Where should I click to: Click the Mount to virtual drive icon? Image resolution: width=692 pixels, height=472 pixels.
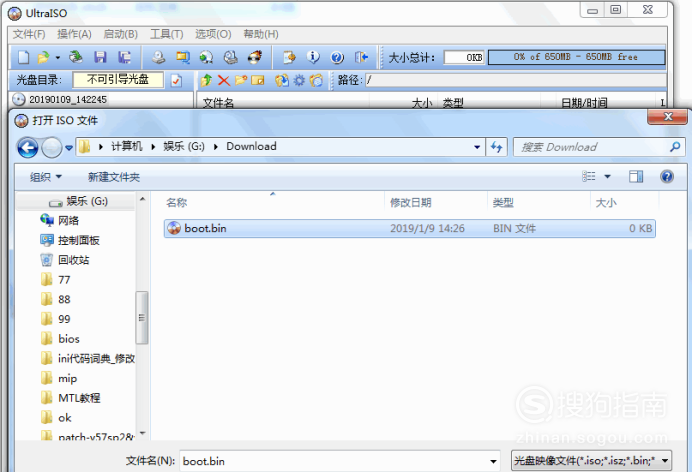pos(230,57)
